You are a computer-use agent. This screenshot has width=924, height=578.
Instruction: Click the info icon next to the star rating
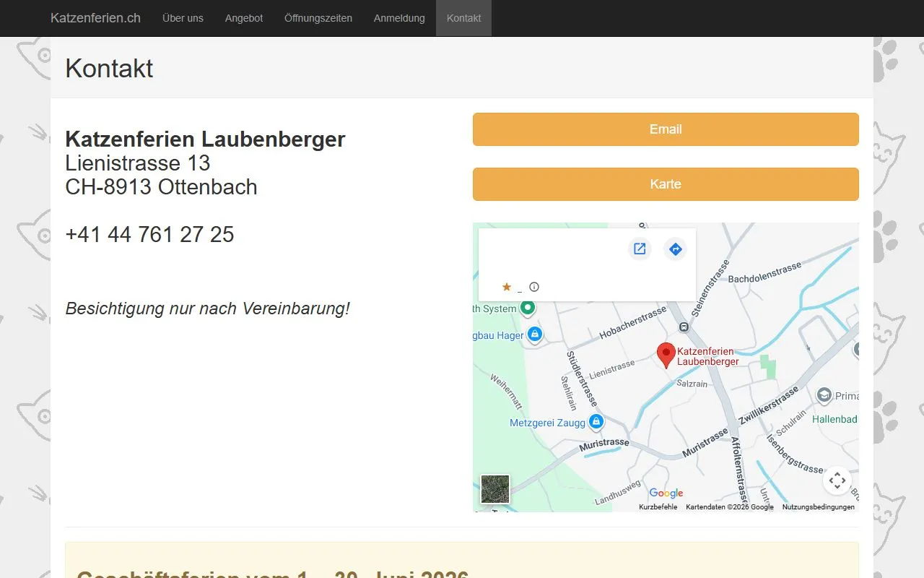pos(533,287)
